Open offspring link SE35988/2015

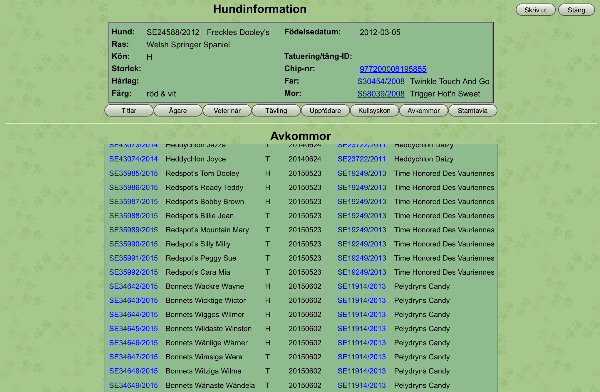pos(134,216)
